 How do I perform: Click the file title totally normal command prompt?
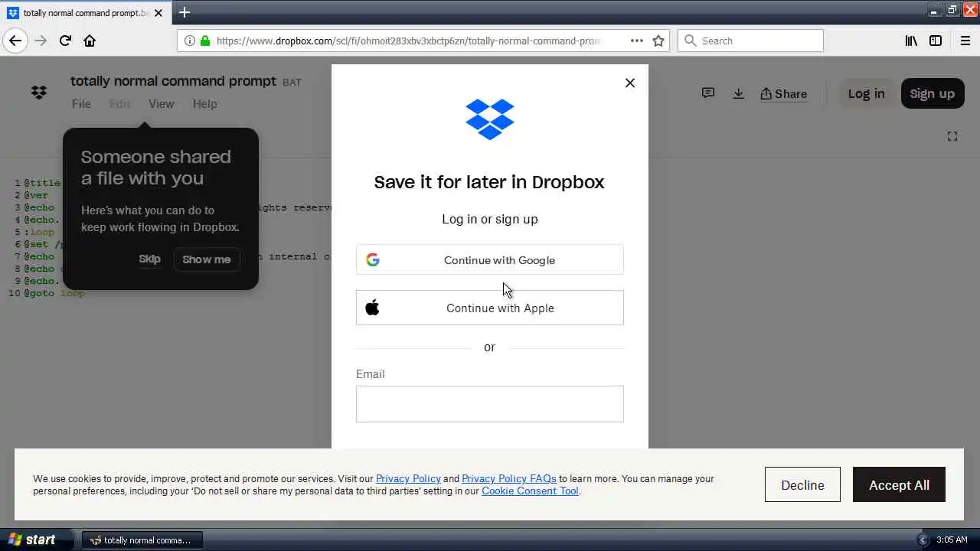[x=173, y=80]
